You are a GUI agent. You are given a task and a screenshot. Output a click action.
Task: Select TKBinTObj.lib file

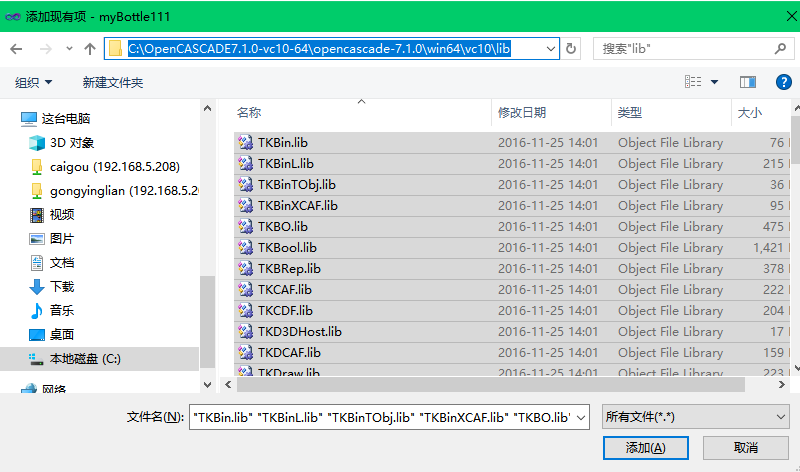(x=512, y=185)
